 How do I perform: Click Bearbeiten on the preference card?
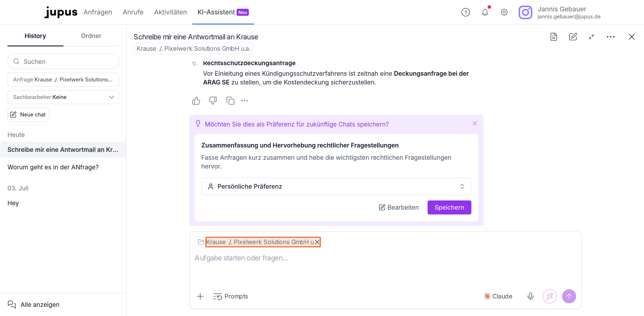click(x=399, y=207)
